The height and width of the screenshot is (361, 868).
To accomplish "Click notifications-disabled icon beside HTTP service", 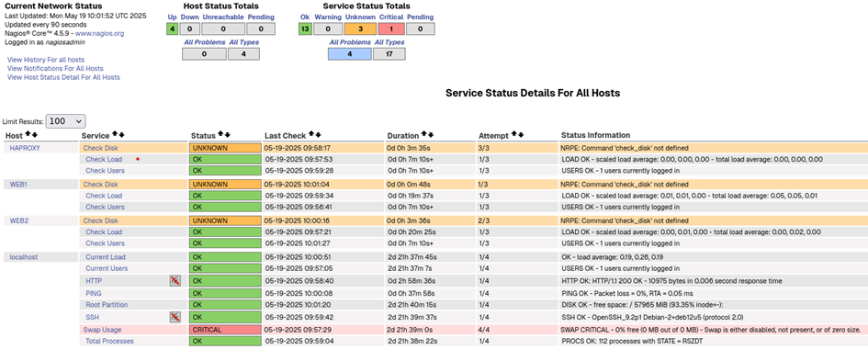I will click(x=175, y=281).
